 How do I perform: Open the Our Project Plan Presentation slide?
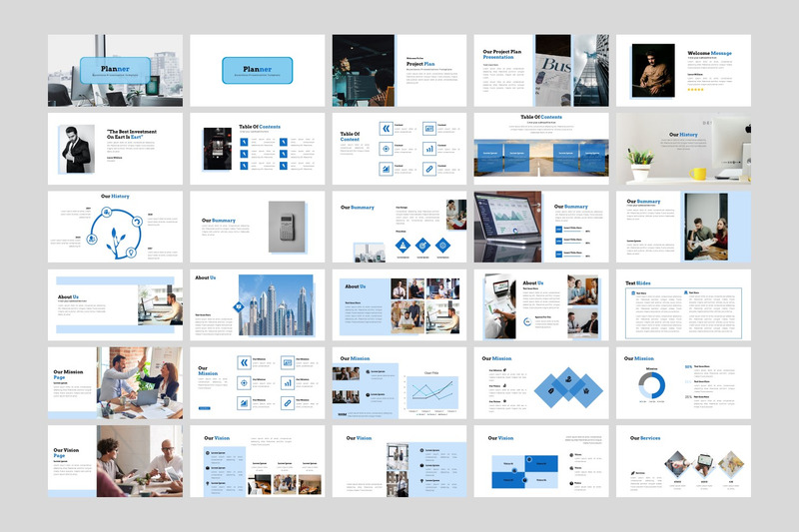pos(541,71)
